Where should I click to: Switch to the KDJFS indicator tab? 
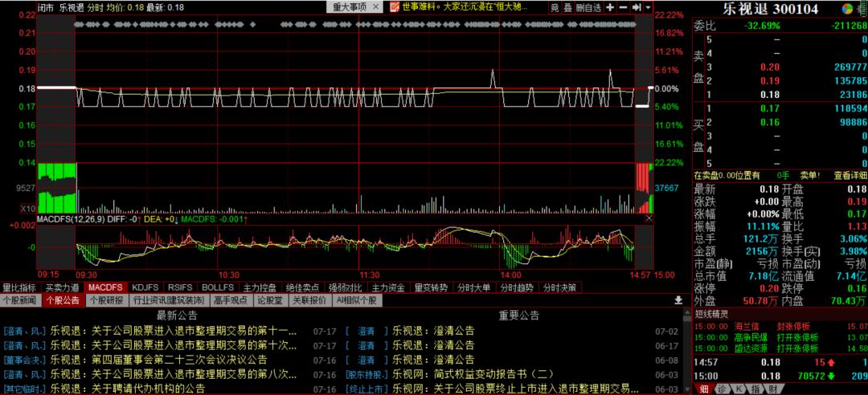(x=145, y=287)
